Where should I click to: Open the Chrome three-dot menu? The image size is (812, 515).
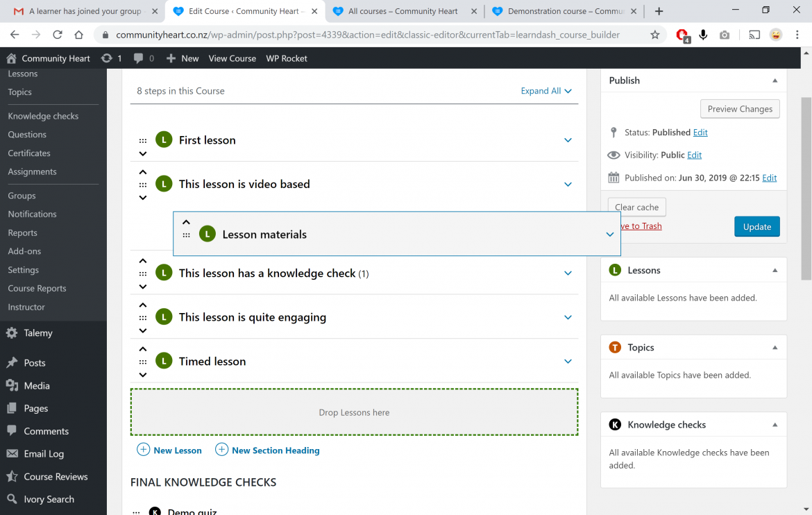797,35
